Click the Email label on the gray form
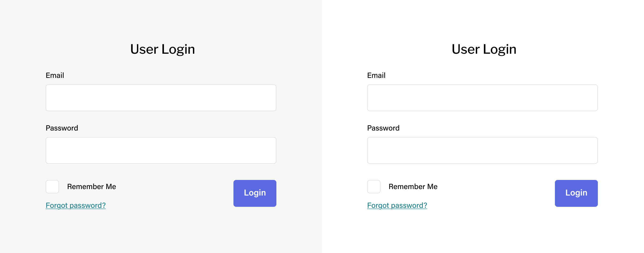Viewport: 644px width, 253px height. tap(55, 75)
